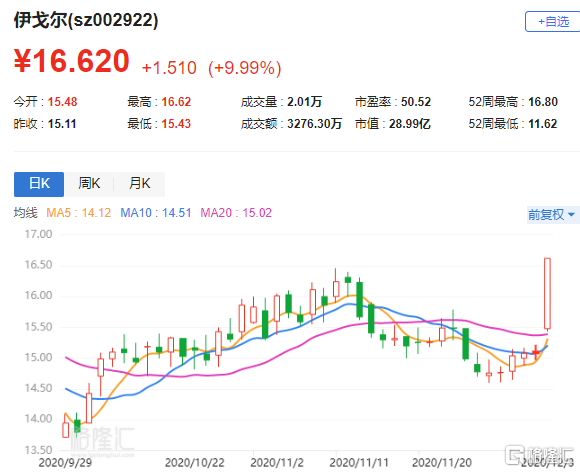Add stock with the +自选 button
This screenshot has height=472, width=580.
pyautogui.click(x=553, y=22)
